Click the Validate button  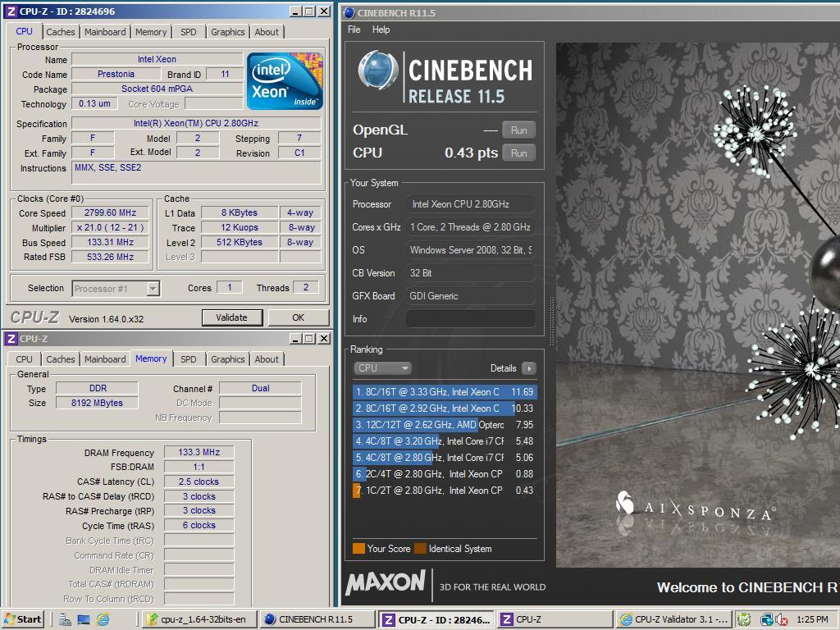pos(232,317)
